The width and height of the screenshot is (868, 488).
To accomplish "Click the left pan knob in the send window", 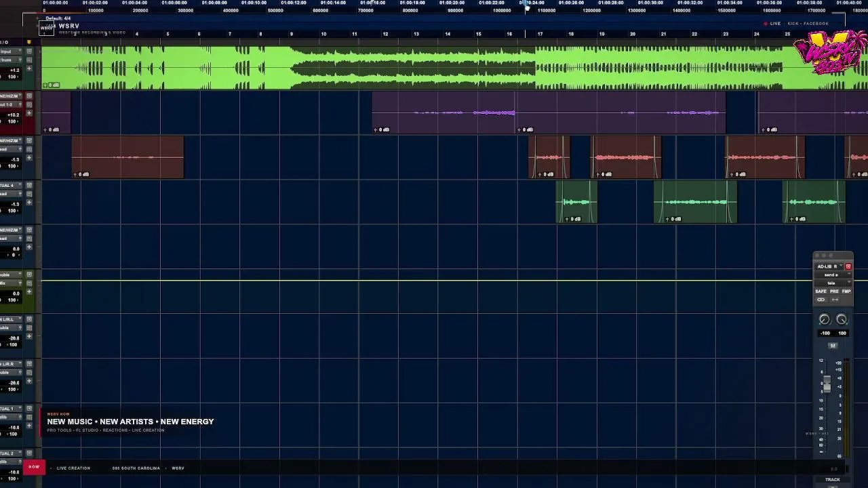I will click(824, 320).
